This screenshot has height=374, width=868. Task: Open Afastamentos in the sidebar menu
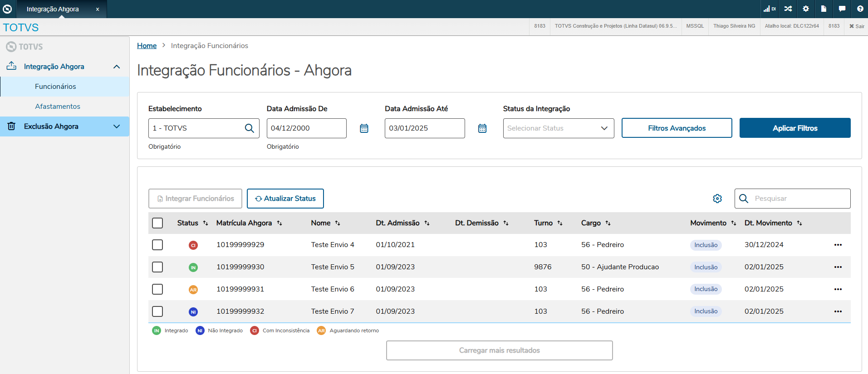58,107
